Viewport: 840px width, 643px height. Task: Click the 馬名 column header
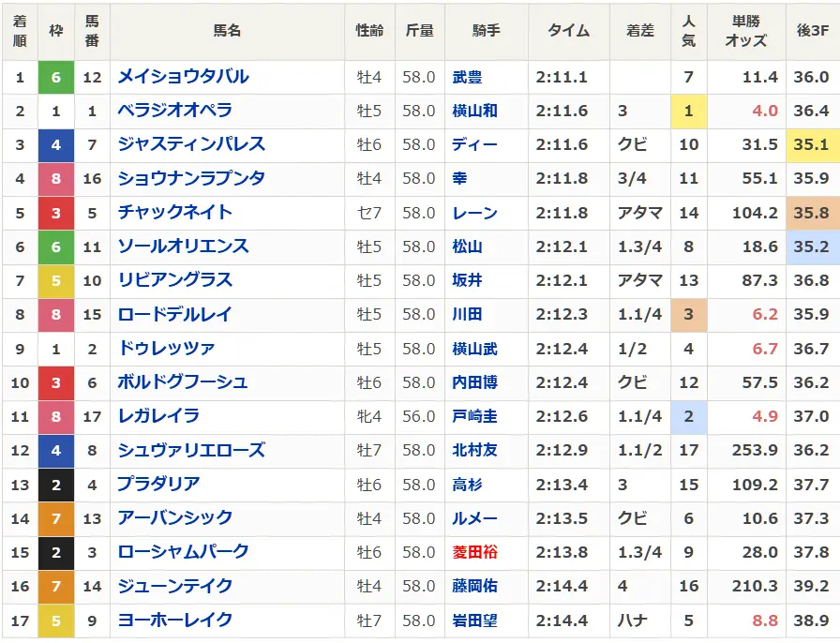(227, 31)
